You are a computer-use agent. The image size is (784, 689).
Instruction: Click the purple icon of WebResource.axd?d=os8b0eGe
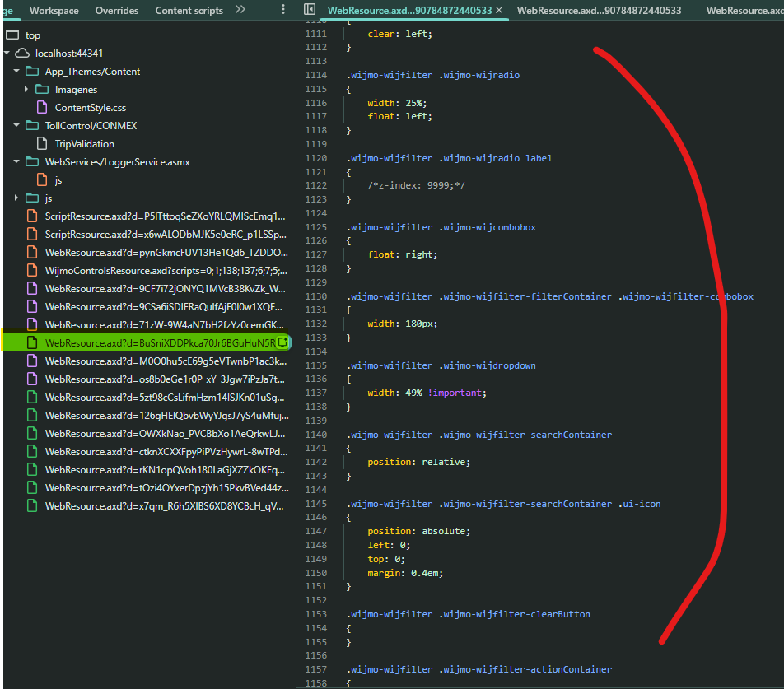[x=32, y=379]
